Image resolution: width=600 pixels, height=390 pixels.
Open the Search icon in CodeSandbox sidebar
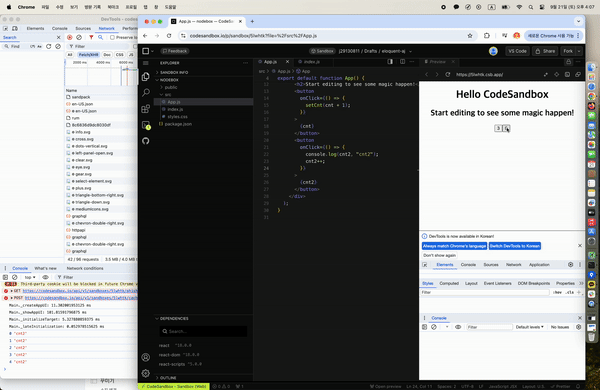click(x=145, y=93)
